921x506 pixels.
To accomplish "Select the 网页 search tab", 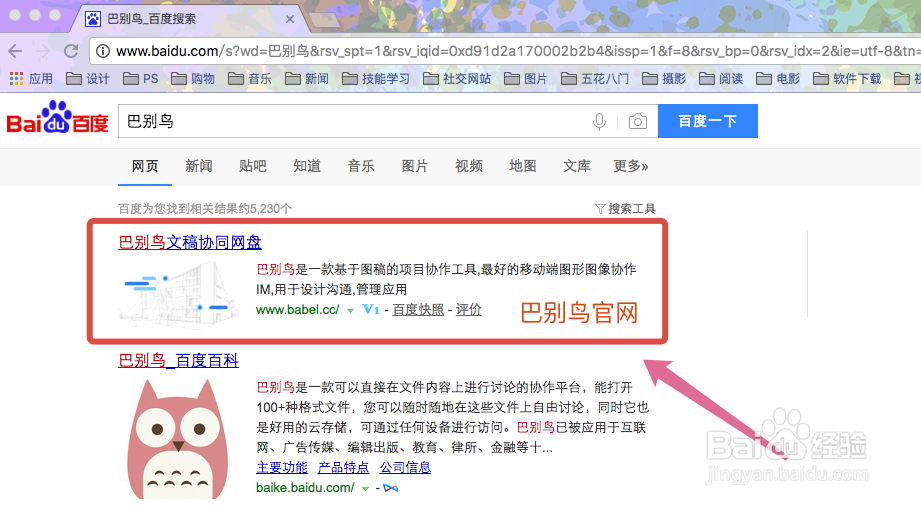I will (144, 166).
